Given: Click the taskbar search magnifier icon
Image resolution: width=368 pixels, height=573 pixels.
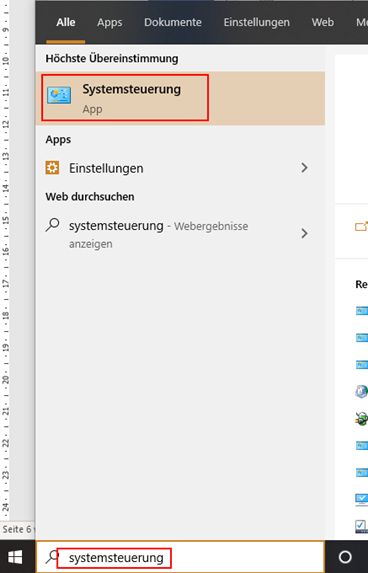Looking at the screenshot, I should pos(52,557).
